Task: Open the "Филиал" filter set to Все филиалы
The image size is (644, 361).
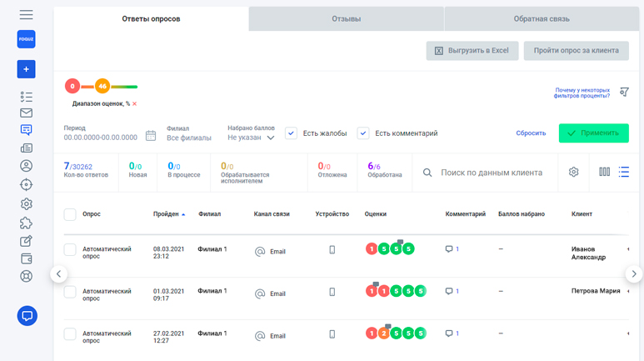Action: pyautogui.click(x=188, y=138)
